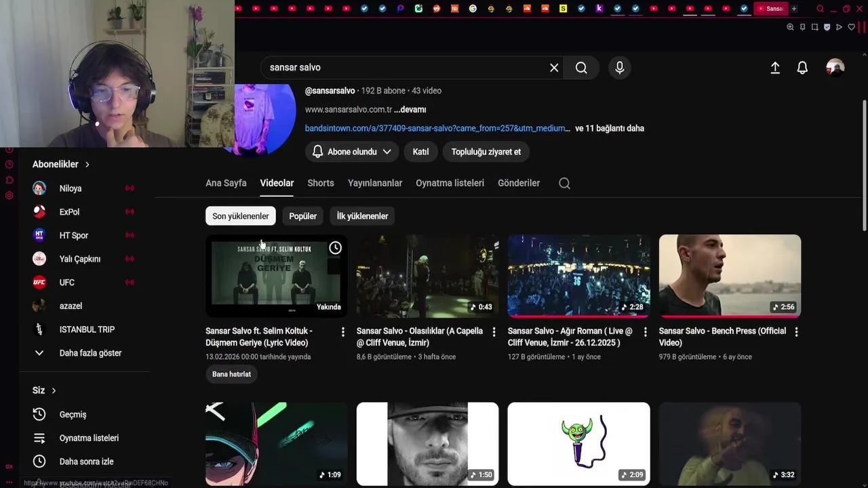Image resolution: width=868 pixels, height=488 pixels.
Task: Open the Geçmiş history icon in sidebar
Action: pyautogui.click(x=39, y=414)
